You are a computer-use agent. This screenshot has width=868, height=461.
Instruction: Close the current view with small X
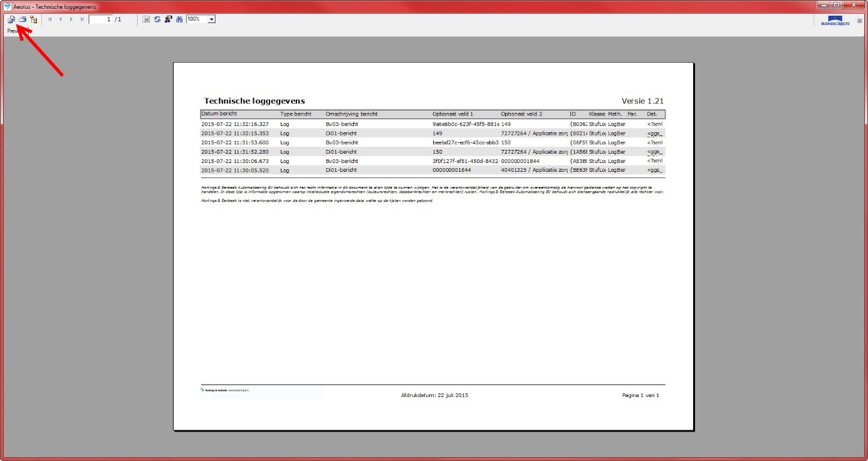point(860,21)
